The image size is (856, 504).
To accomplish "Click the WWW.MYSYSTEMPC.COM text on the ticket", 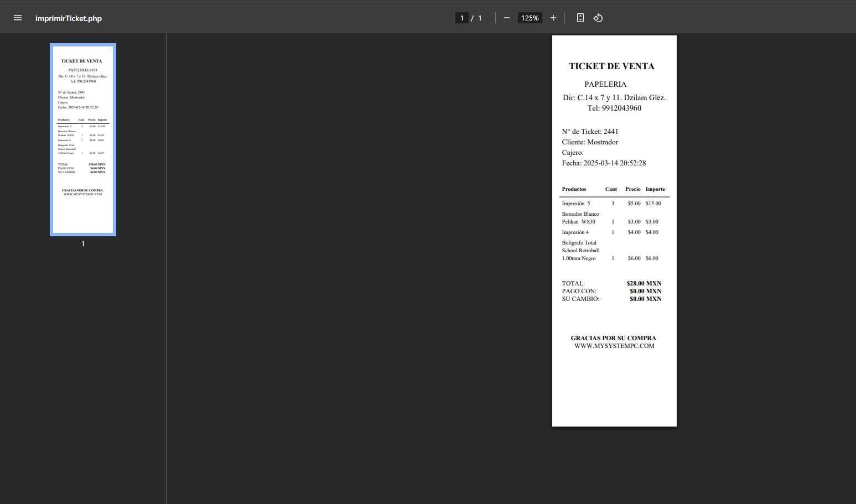I will [x=614, y=346].
